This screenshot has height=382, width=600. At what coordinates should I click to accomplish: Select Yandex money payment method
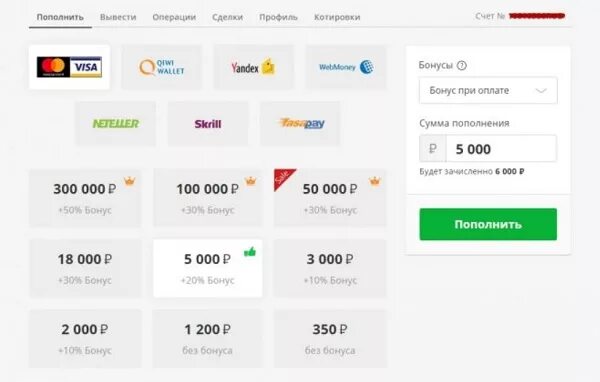254,67
